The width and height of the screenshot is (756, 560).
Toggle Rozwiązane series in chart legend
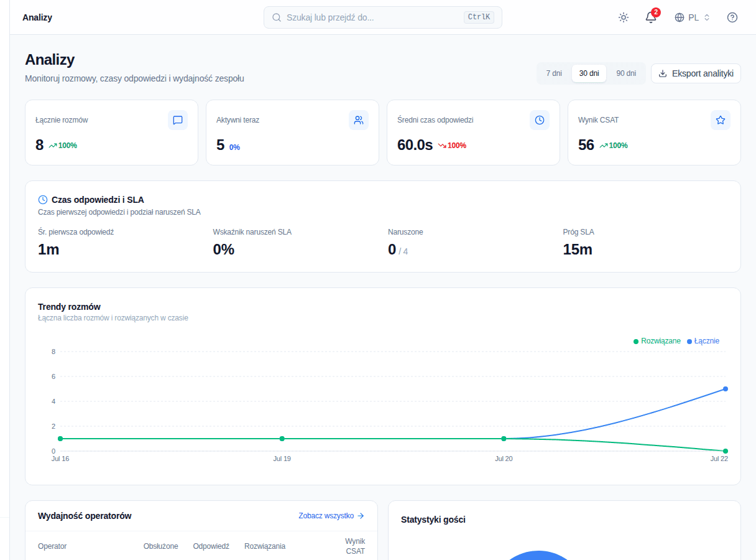[x=657, y=341]
